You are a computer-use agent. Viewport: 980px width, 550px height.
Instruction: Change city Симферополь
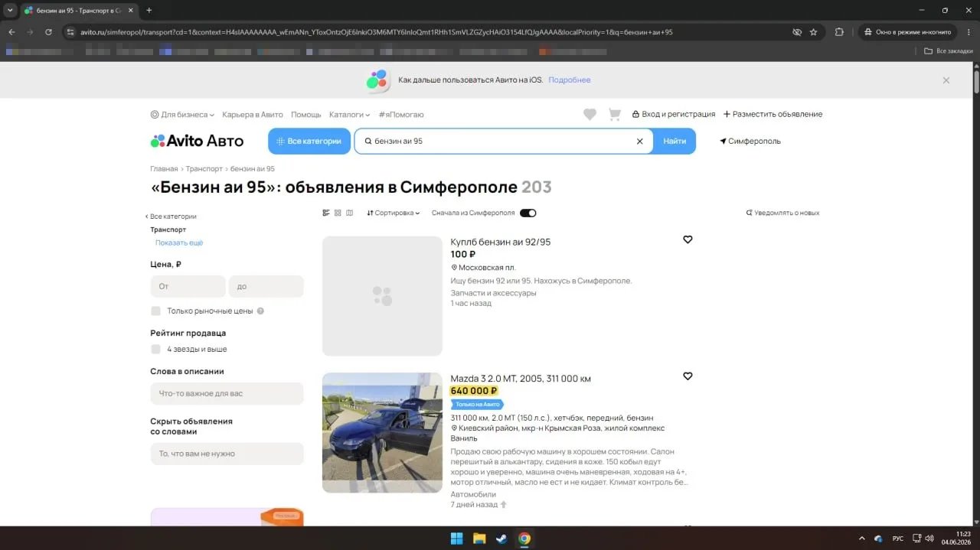click(x=750, y=142)
